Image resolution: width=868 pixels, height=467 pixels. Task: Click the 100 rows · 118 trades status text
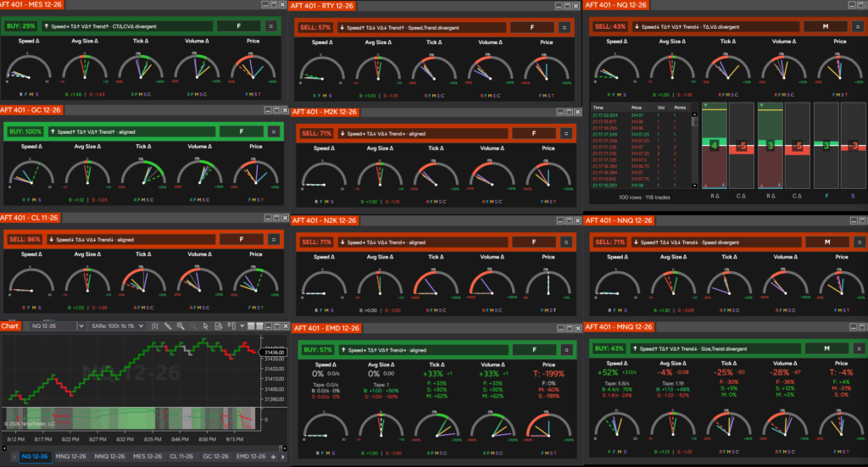(x=644, y=197)
